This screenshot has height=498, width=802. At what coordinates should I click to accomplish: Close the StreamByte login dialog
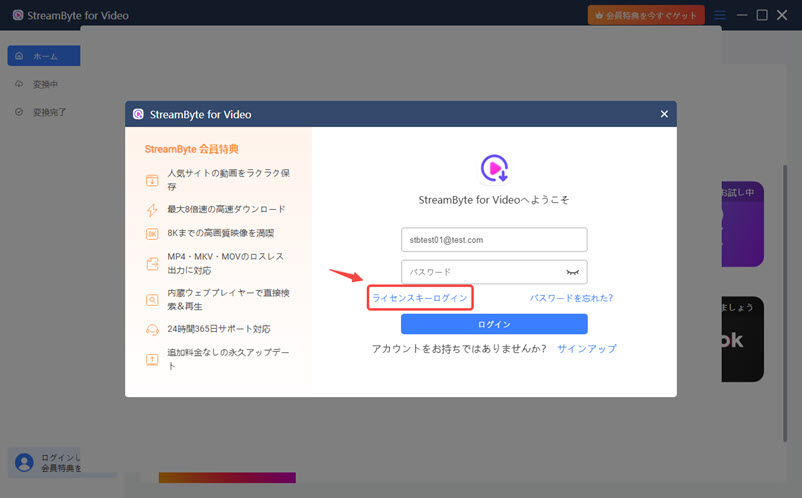click(664, 114)
